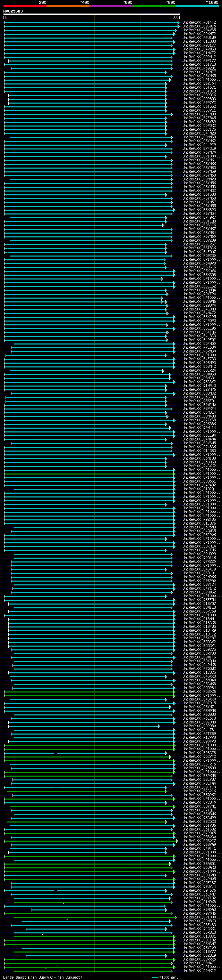Select the UniRef100_P59230 label
The height and width of the screenshot is (980, 222).
click(199, 256)
